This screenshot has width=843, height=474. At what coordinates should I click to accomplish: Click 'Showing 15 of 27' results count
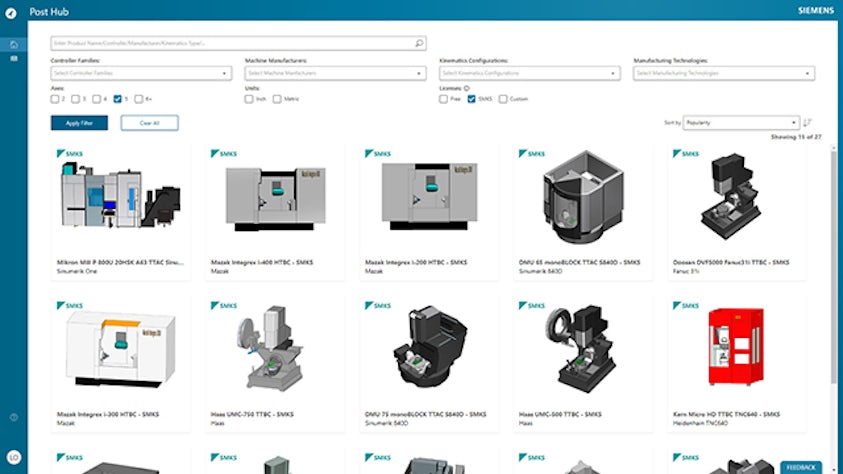coord(796,137)
